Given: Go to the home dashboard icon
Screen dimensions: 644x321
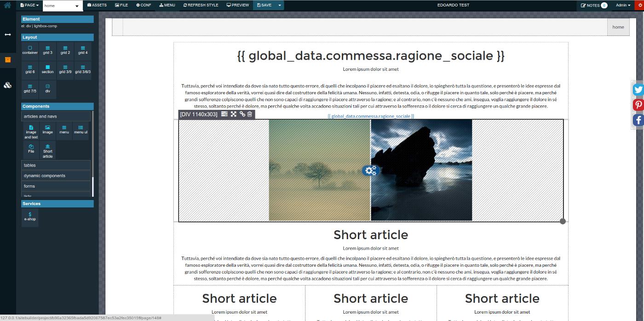Looking at the screenshot, I should (x=7, y=6).
